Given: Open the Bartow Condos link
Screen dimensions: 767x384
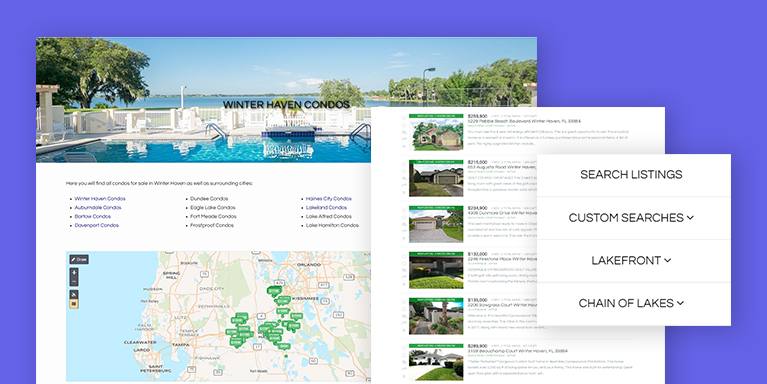Looking at the screenshot, I should 92,216.
